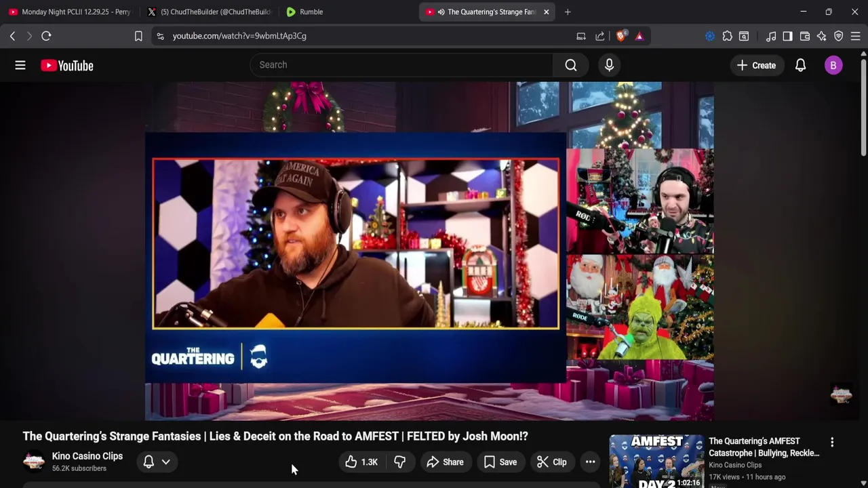Click the page vertical scrollbar
868x488 pixels.
(x=864, y=108)
